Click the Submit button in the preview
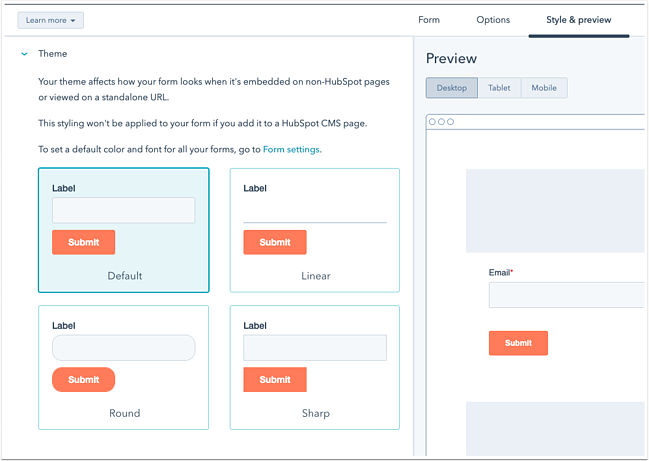649x461 pixels. point(518,343)
